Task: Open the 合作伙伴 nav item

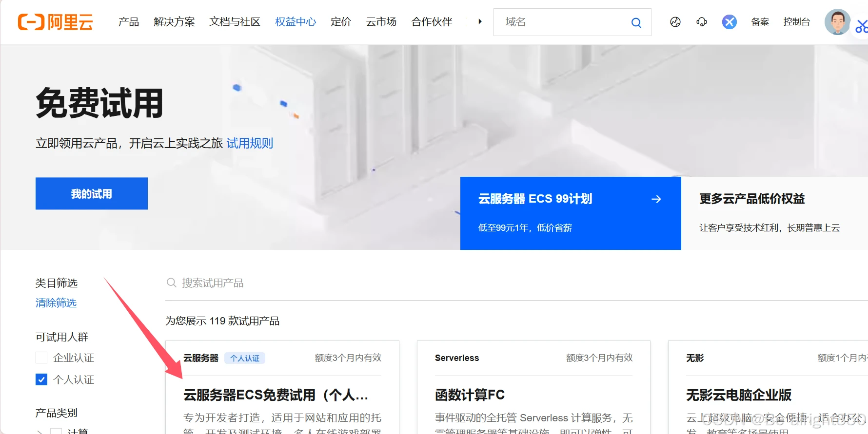Action: (x=432, y=22)
